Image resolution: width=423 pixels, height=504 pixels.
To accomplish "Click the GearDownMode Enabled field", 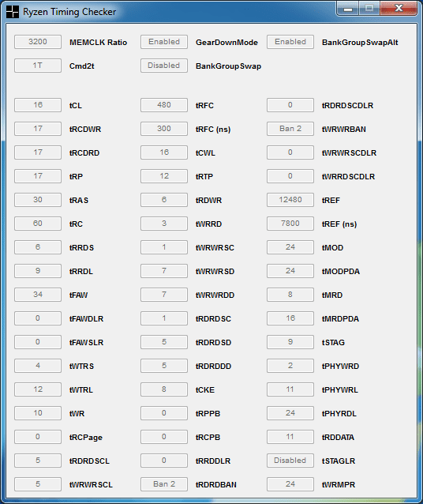I will point(164,42).
